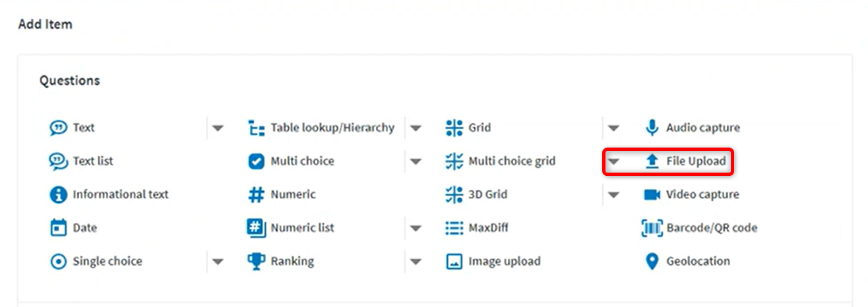Viewport: 868px width, 307px height.
Task: Select the Video capture camera icon
Action: (x=652, y=194)
